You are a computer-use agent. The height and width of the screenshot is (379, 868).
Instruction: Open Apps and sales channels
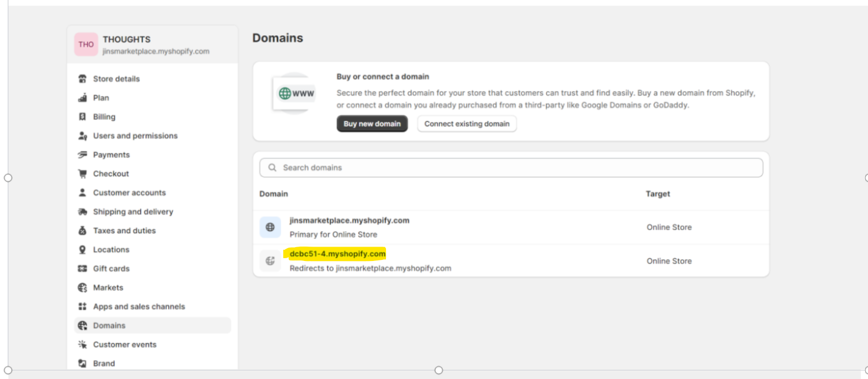(139, 307)
